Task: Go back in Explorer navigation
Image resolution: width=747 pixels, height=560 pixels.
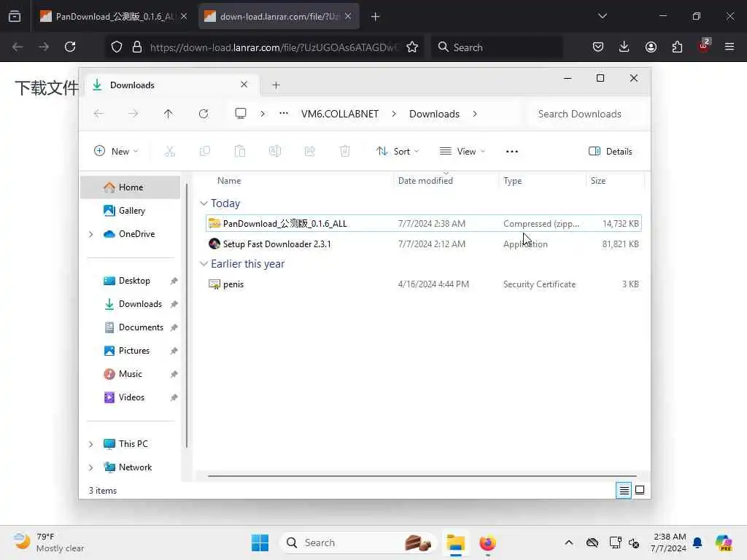Action: point(98,114)
